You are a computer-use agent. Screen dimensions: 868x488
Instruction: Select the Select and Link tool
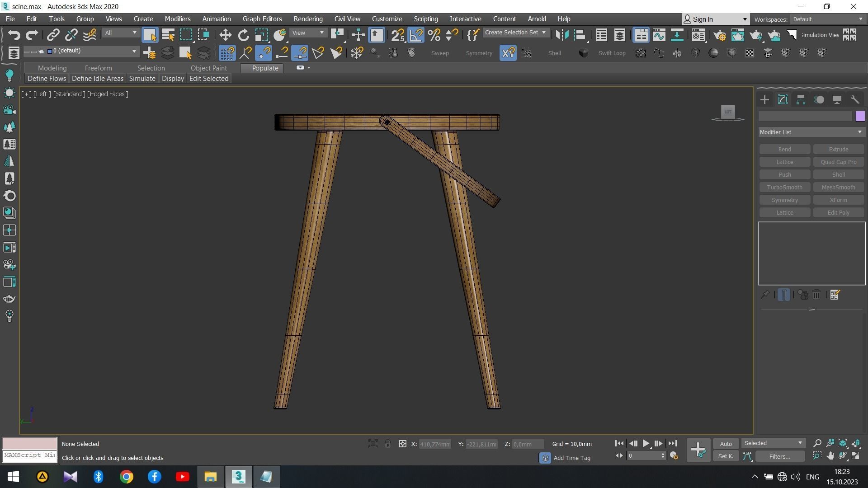[53, 35]
